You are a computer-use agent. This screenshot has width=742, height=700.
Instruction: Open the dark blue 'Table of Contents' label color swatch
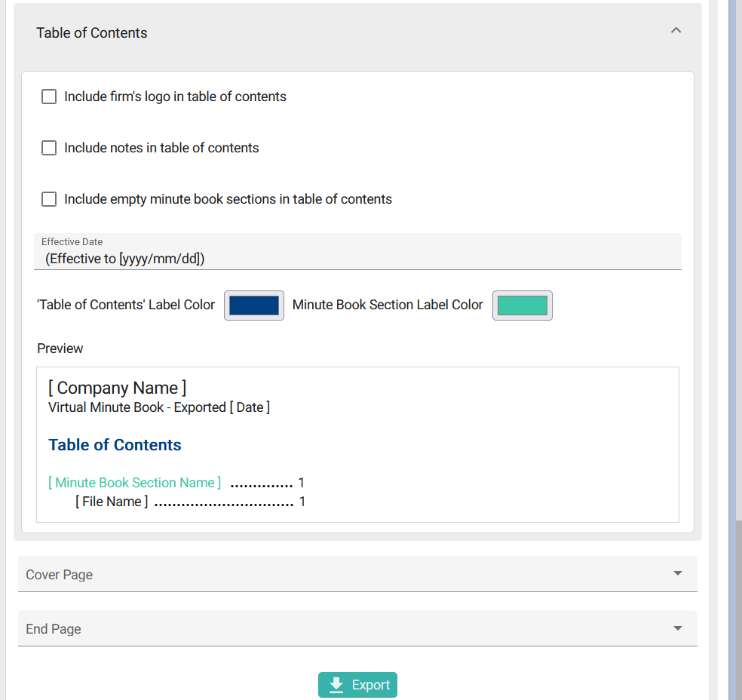(254, 305)
